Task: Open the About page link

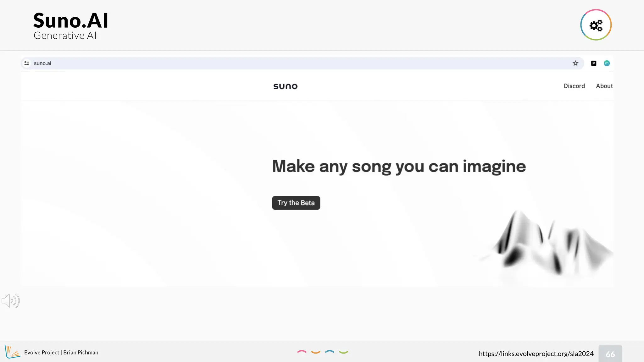Action: (604, 86)
